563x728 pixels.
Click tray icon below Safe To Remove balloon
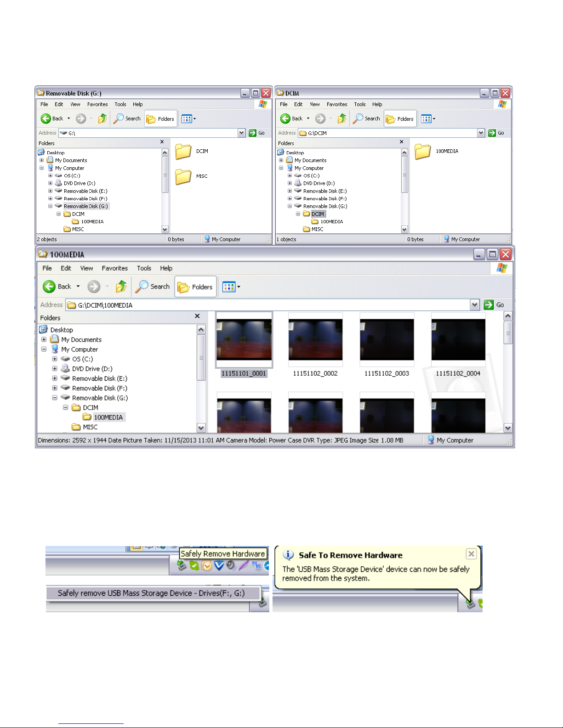click(x=470, y=604)
